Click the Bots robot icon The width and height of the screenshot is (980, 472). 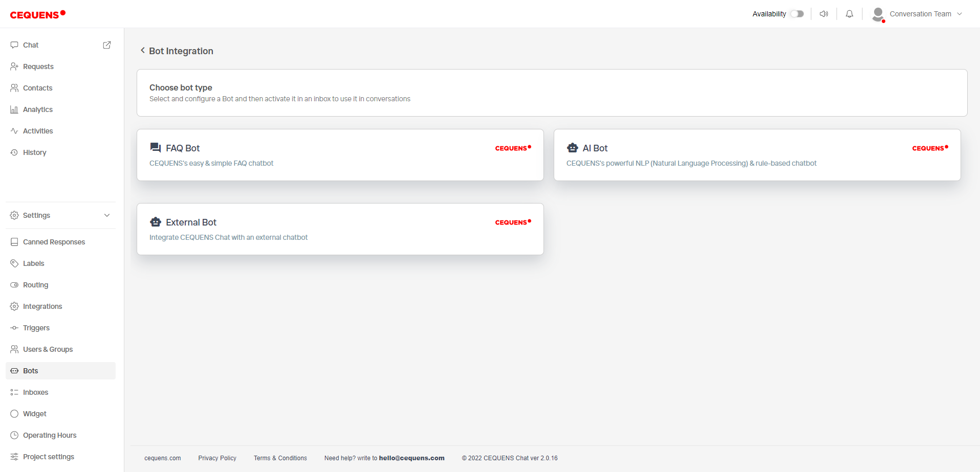point(14,371)
